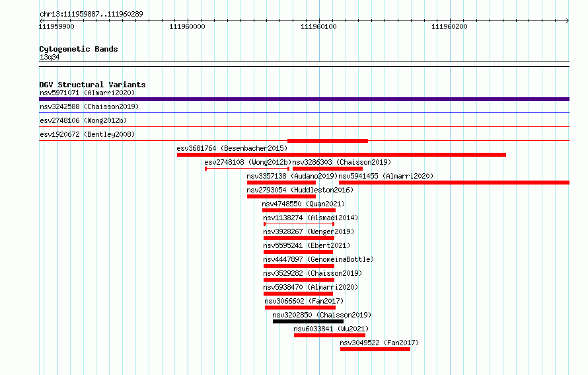Click the esv2748108 (Wong2012b) thin feature
The image size is (588, 375).
(247, 169)
